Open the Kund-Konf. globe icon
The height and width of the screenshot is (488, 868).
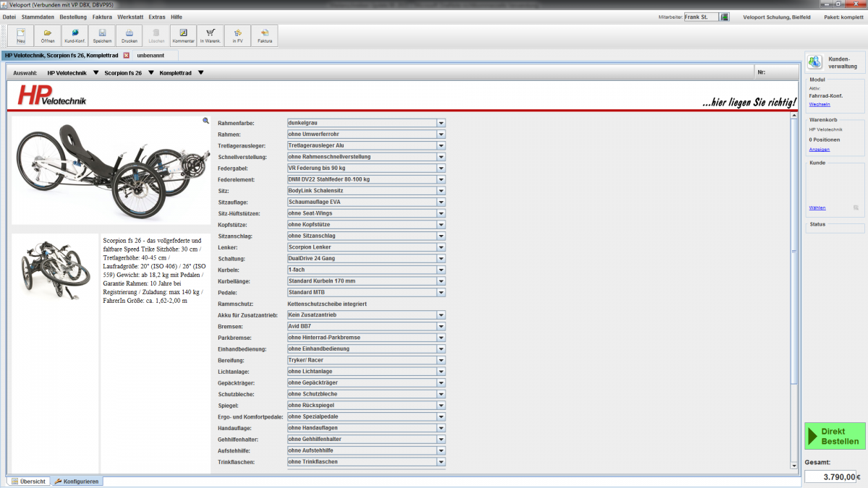click(x=75, y=35)
